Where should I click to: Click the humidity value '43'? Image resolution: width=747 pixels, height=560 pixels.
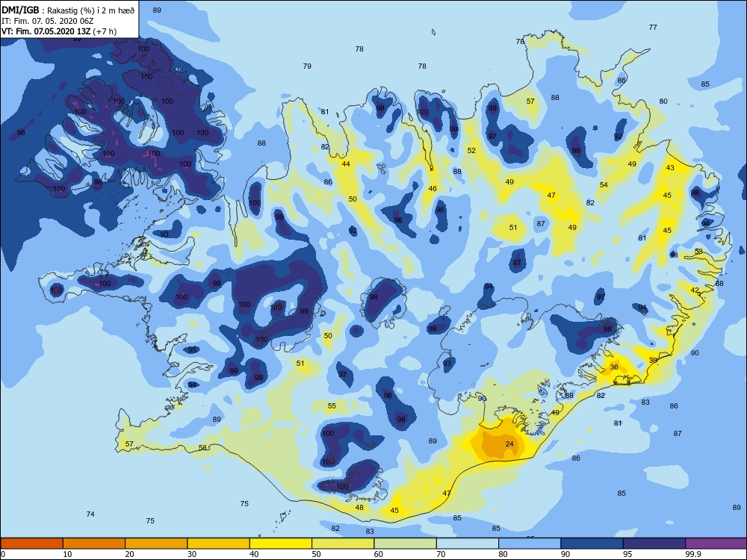pos(670,167)
